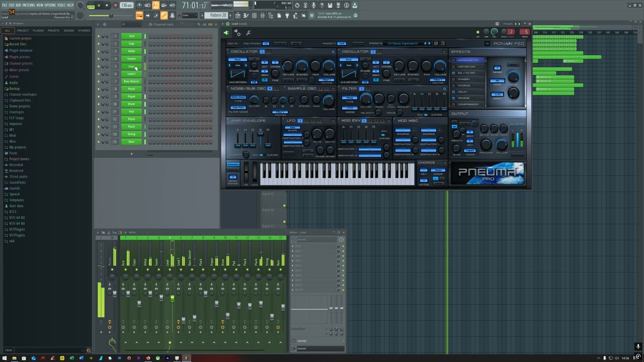Click Oscillator 1 volume knob
The width and height of the screenshot is (644, 362).
tap(329, 65)
